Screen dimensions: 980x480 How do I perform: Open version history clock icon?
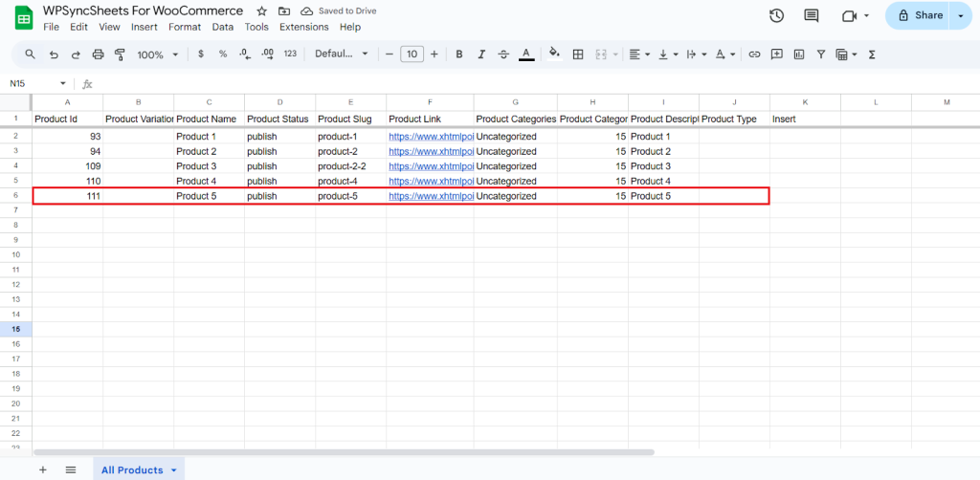[776, 16]
